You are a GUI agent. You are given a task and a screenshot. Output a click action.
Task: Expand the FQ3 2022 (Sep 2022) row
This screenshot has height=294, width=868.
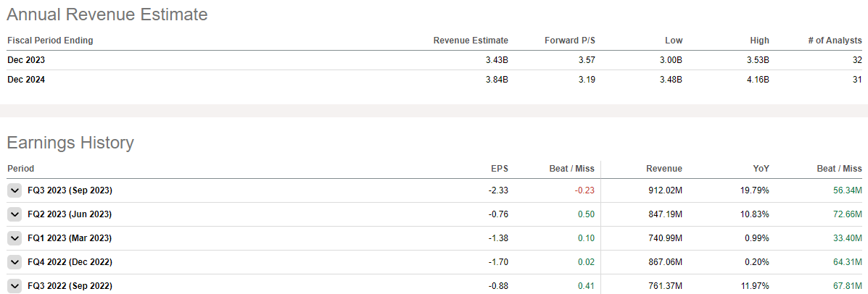click(15, 285)
